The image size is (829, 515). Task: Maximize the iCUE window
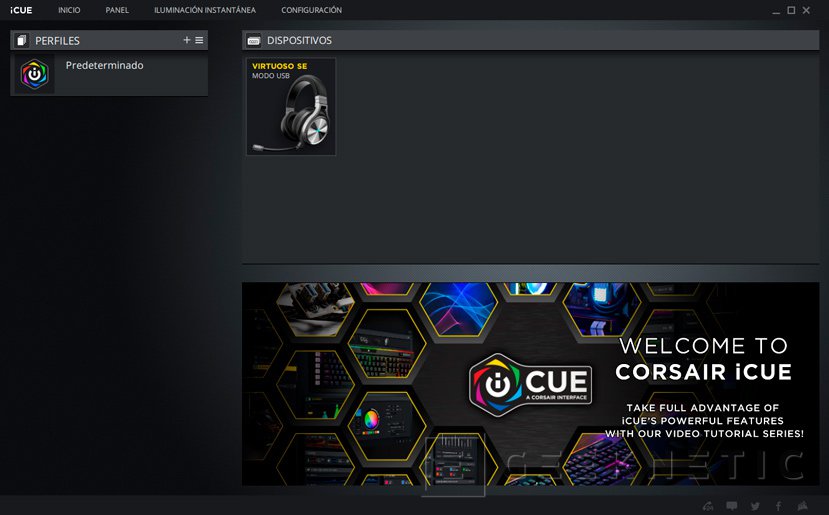tap(791, 10)
